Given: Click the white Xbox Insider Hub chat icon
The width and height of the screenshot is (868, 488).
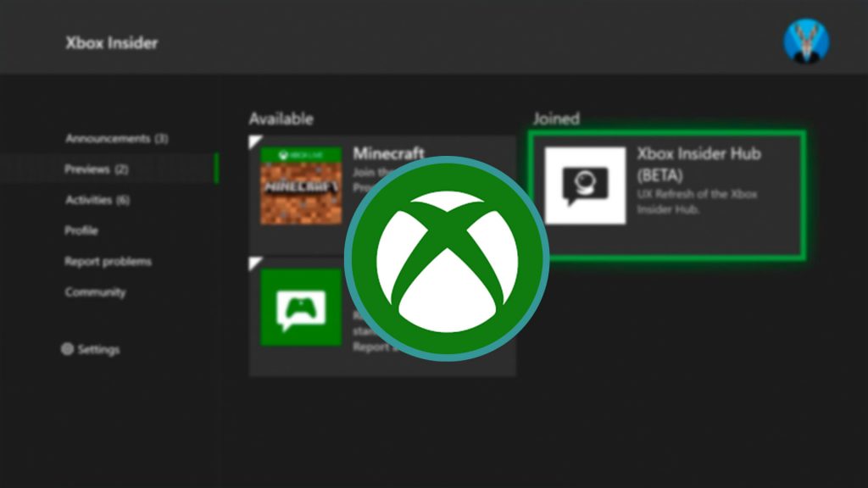Looking at the screenshot, I should (585, 186).
